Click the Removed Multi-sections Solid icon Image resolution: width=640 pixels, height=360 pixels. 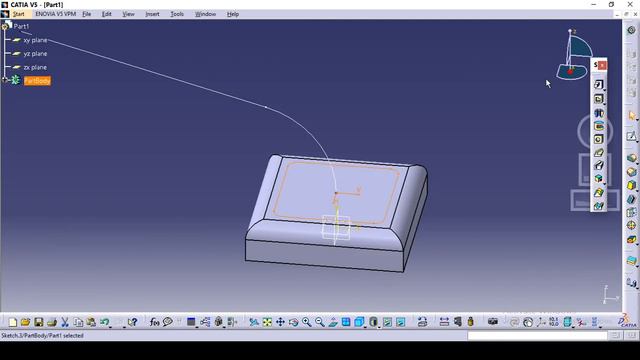pos(598,206)
